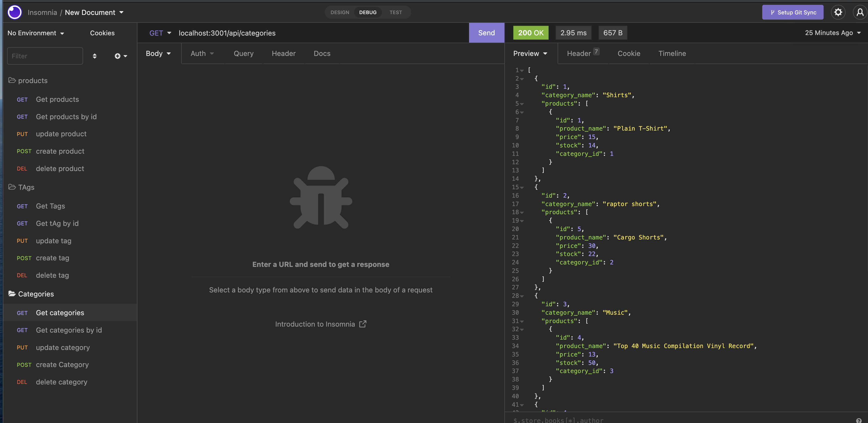Image resolution: width=868 pixels, height=423 pixels.
Task: Collapse the fold arrow at line 15
Action: coord(522,187)
